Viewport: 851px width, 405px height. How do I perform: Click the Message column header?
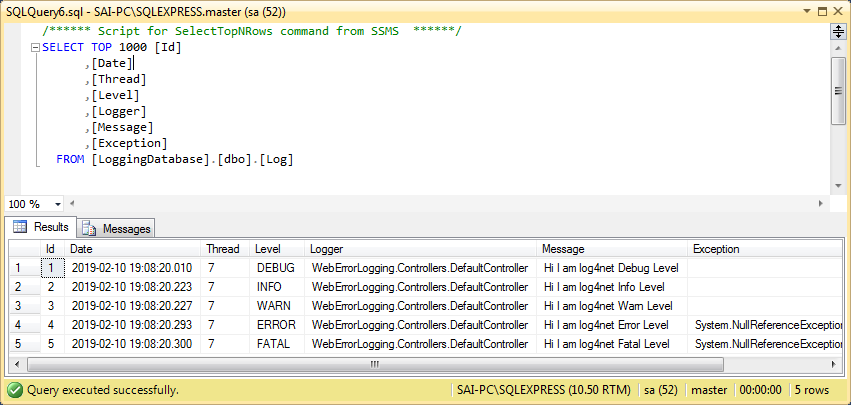point(612,249)
